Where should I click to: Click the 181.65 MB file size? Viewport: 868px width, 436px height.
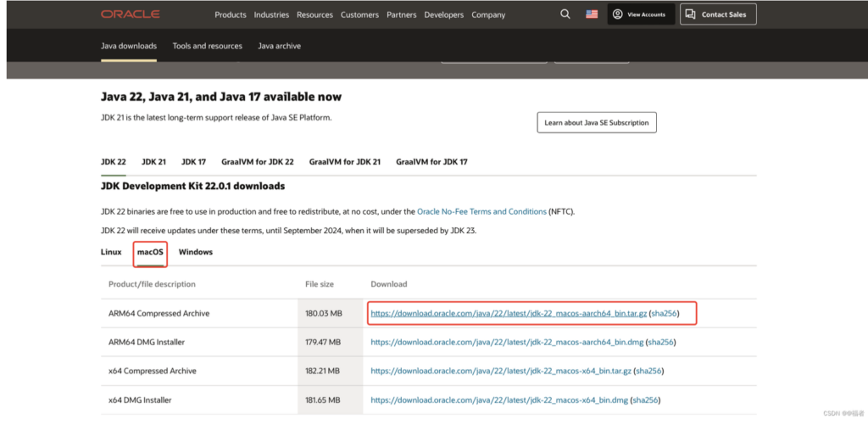(322, 400)
